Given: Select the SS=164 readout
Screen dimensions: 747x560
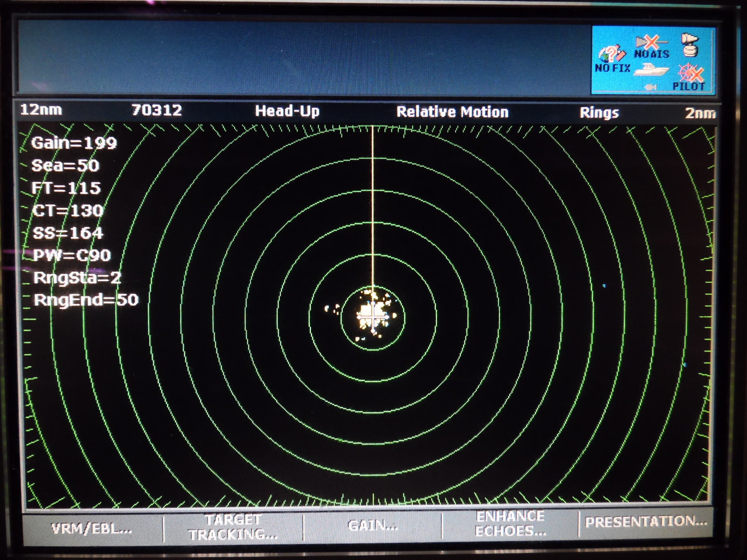Looking at the screenshot, I should 68,233.
